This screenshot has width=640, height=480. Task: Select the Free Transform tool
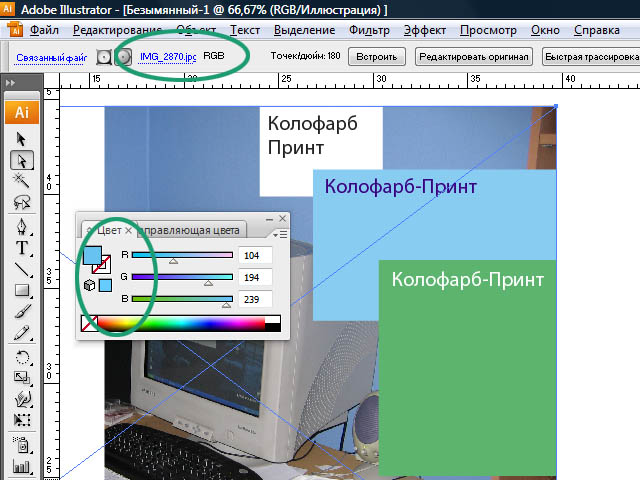(x=21, y=420)
